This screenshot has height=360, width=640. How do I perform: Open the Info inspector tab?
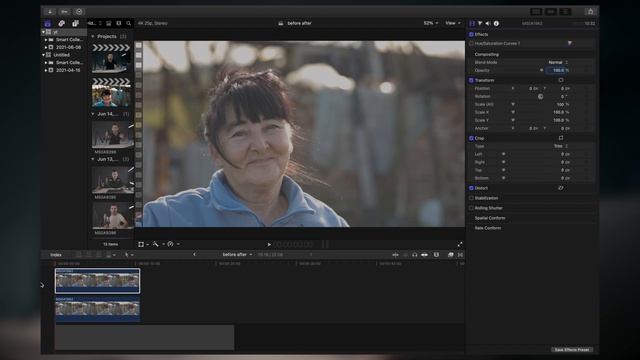[496, 23]
